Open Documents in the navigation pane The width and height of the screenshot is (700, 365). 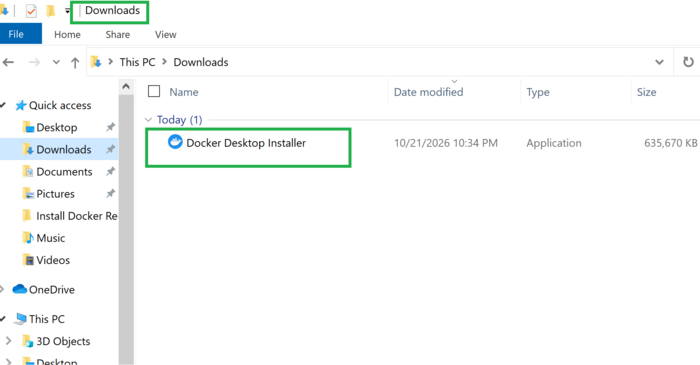click(64, 172)
